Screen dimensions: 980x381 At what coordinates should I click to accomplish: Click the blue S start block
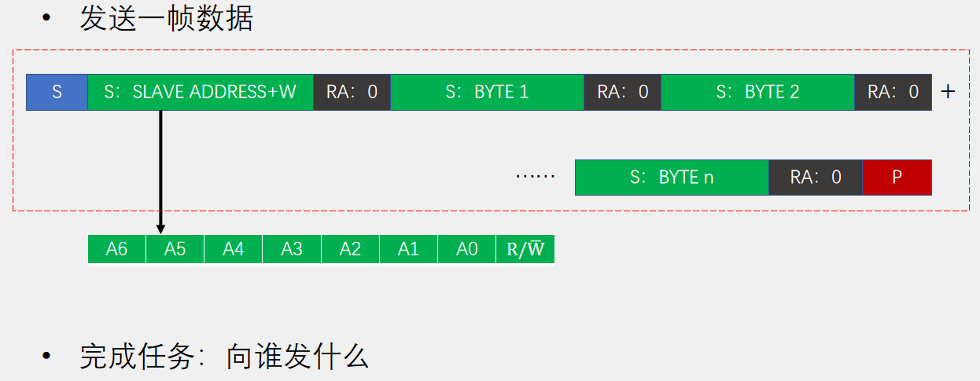(x=57, y=92)
